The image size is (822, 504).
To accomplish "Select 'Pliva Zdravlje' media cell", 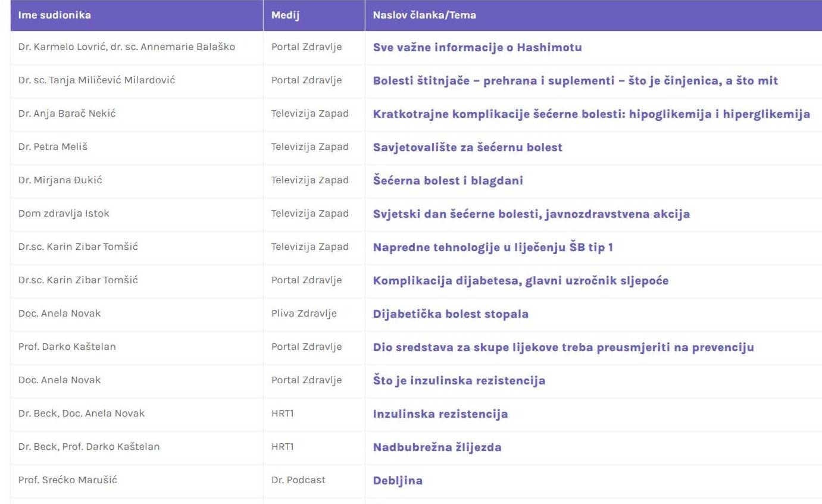I will pyautogui.click(x=304, y=314).
